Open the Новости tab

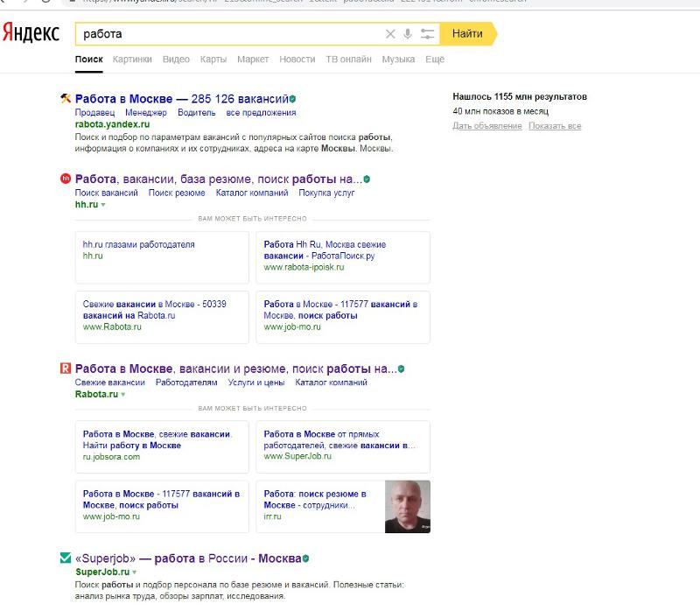click(297, 60)
